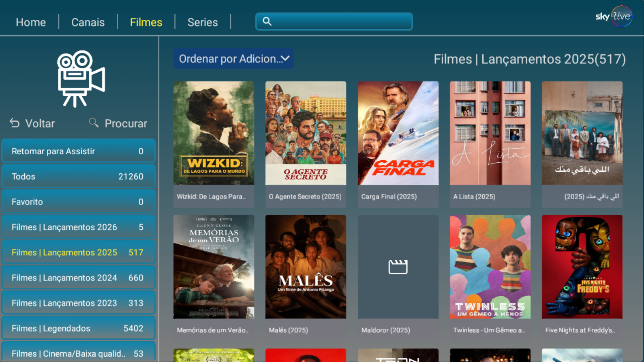This screenshot has width=644, height=362.
Task: Switch to the Canais tab
Action: click(88, 22)
